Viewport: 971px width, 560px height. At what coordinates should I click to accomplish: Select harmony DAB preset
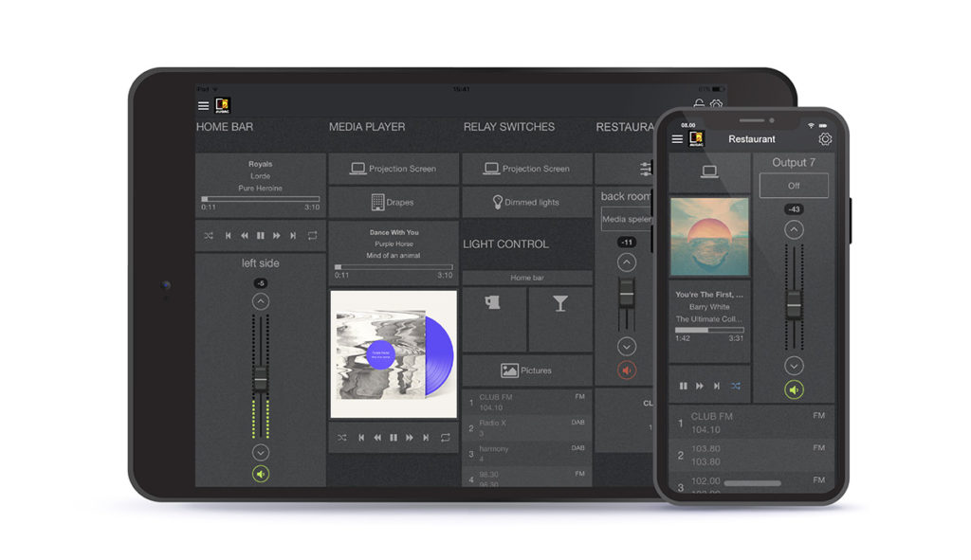point(527,454)
